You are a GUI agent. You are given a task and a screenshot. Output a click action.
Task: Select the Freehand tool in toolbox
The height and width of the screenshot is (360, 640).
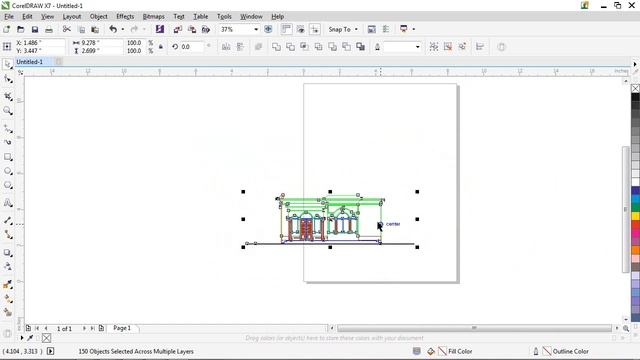coord(7,129)
